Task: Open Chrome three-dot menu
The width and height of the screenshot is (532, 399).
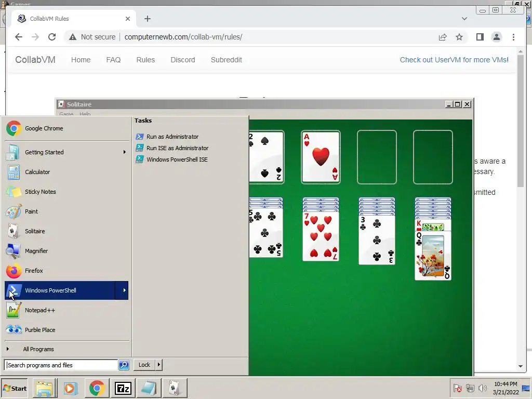Action: [x=513, y=37]
